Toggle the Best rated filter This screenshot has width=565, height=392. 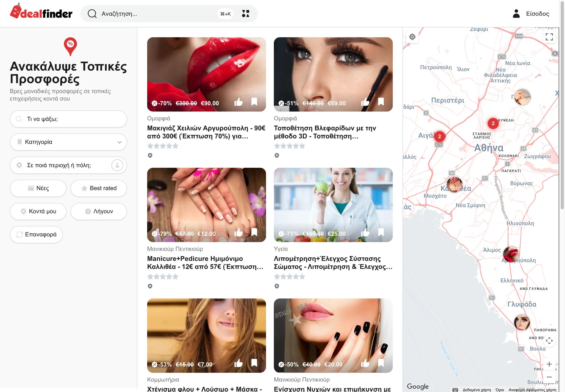point(99,188)
